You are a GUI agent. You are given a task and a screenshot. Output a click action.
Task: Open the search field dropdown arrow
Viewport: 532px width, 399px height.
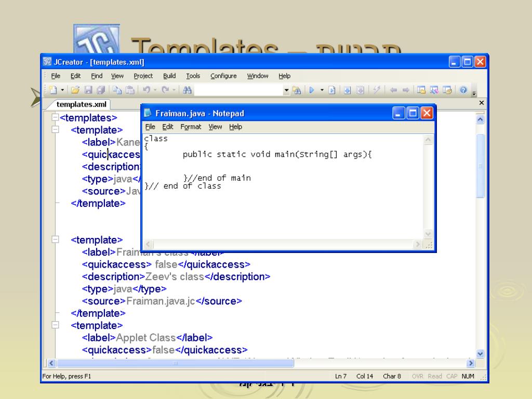click(286, 90)
